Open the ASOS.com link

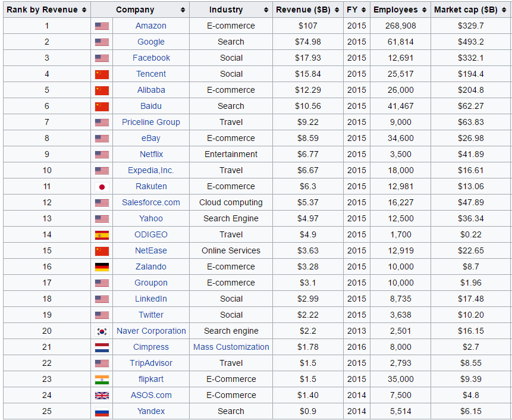pos(151,395)
